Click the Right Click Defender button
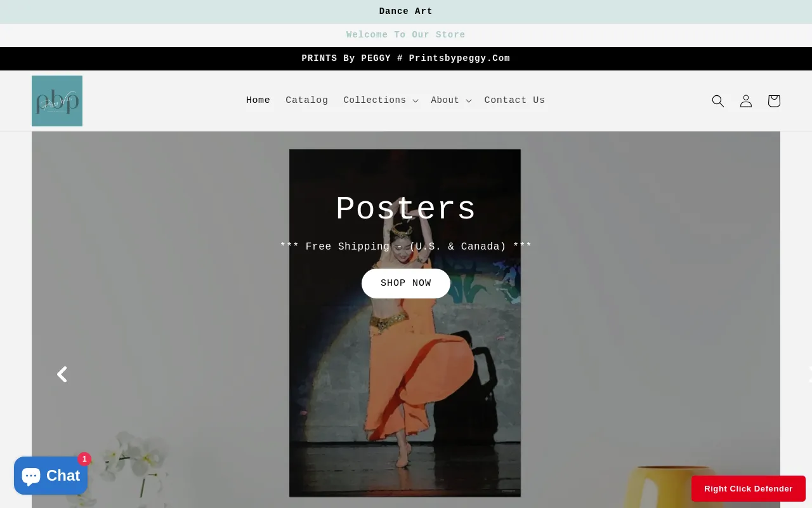Image resolution: width=812 pixels, height=508 pixels. point(749,488)
